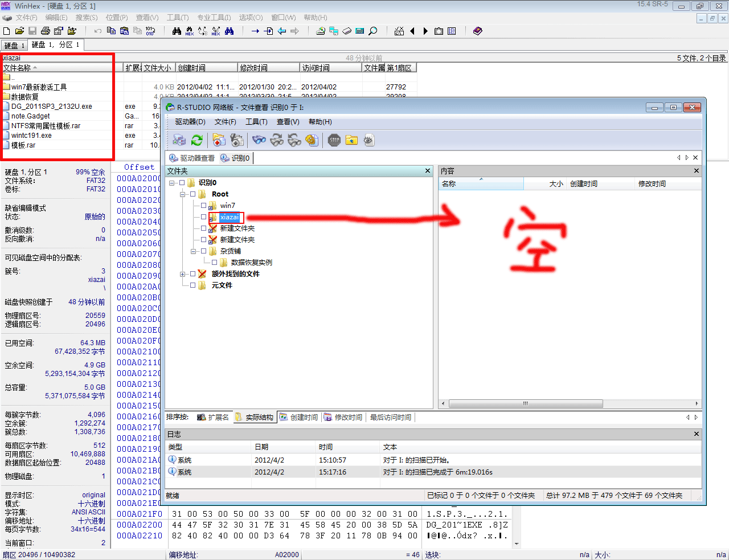Click the 文件名称 column header in WinHex
This screenshot has height=560, width=729.
62,68
